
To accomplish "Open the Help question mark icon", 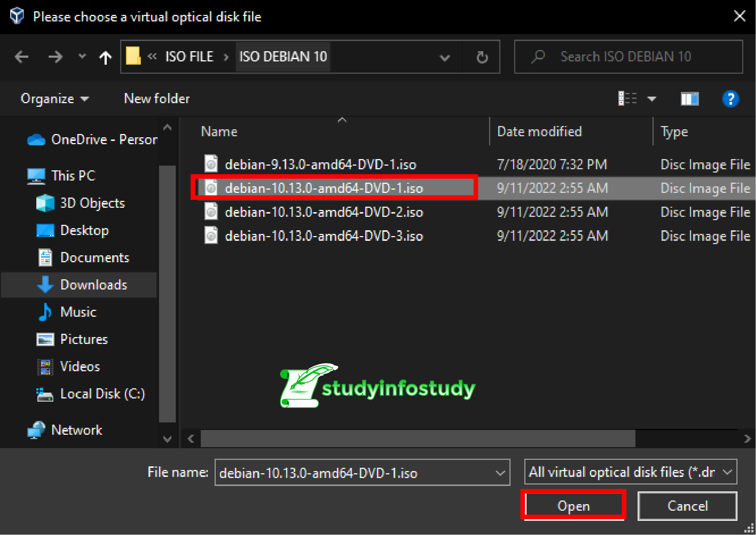I will click(731, 99).
